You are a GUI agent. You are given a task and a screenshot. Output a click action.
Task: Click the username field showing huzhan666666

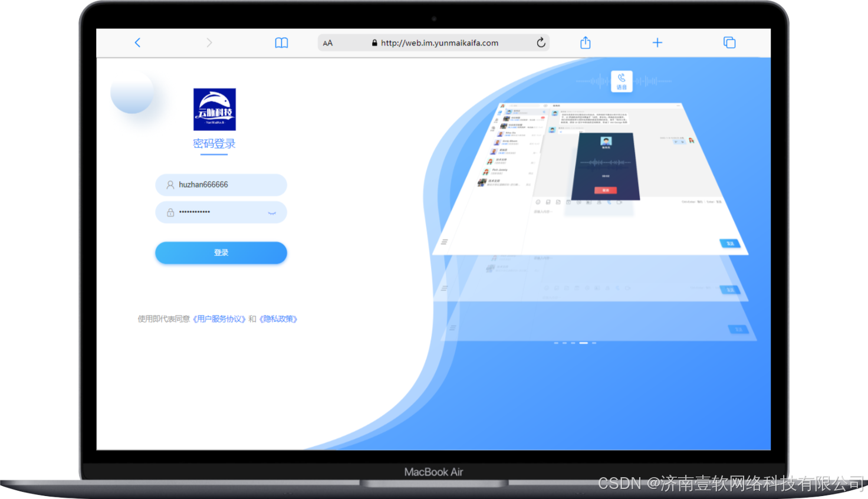click(221, 185)
